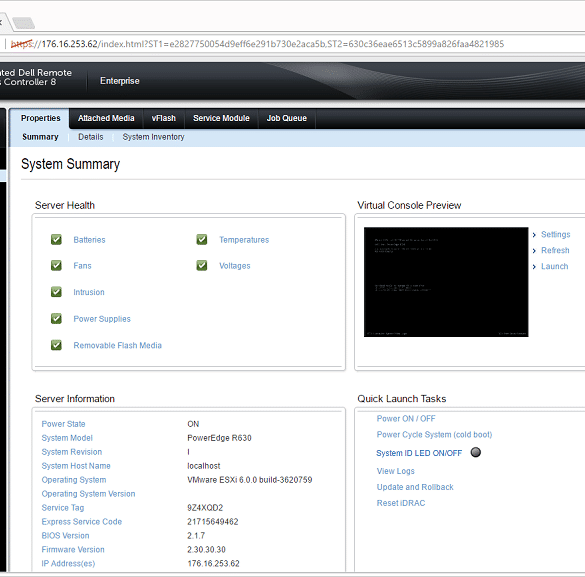Click Power Cycle System (cold boot)
Image resolution: width=585 pixels, height=577 pixels.
coord(434,435)
